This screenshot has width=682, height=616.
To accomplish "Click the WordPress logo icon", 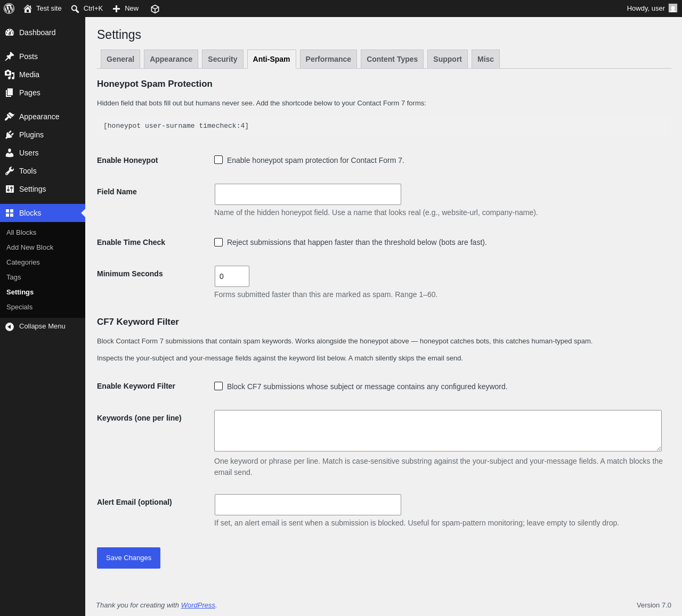I will tap(9, 9).
